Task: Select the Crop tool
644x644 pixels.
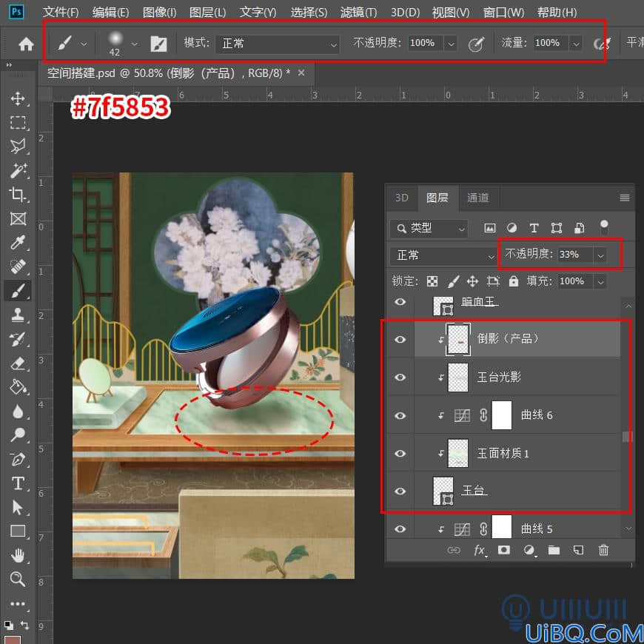Action: point(17,194)
